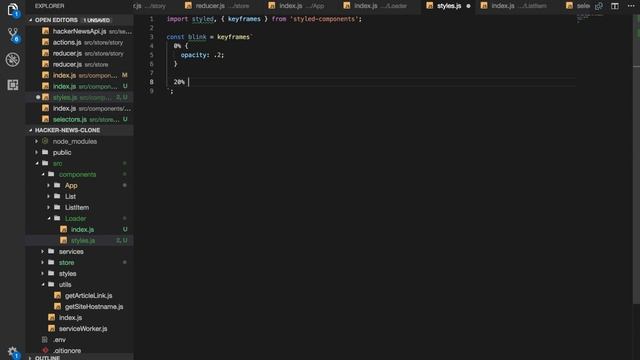The height and width of the screenshot is (360, 640).
Task: Open hackerNewsApi.js from Open Editors
Action: 80,31
